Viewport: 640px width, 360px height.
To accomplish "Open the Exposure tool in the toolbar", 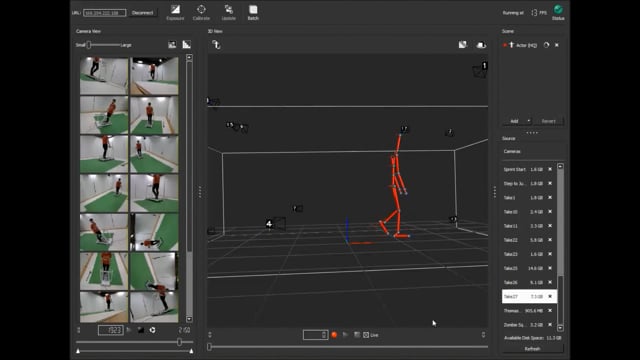I will point(175,12).
